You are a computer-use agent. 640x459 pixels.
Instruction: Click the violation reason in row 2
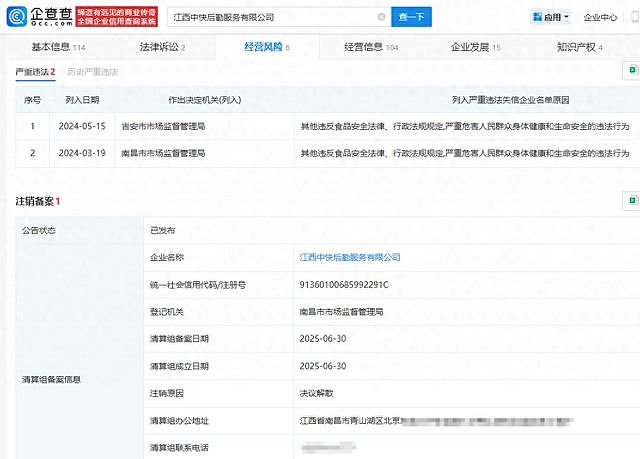click(x=465, y=153)
